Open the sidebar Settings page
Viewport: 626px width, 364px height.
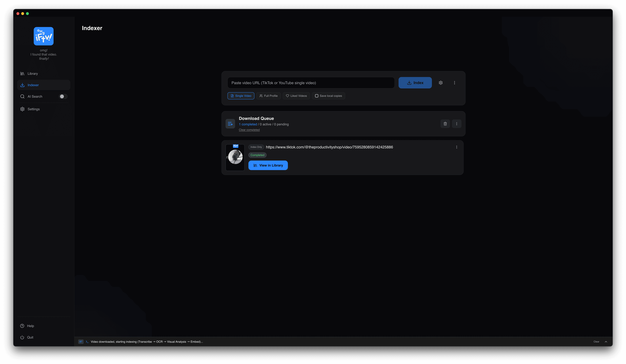click(33, 109)
